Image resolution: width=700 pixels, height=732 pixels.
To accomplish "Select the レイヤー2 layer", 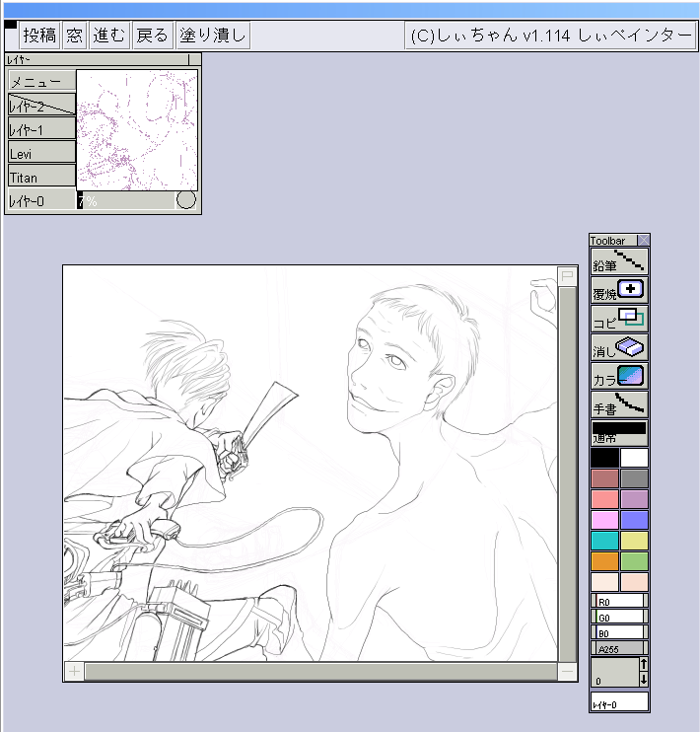I will (42, 105).
